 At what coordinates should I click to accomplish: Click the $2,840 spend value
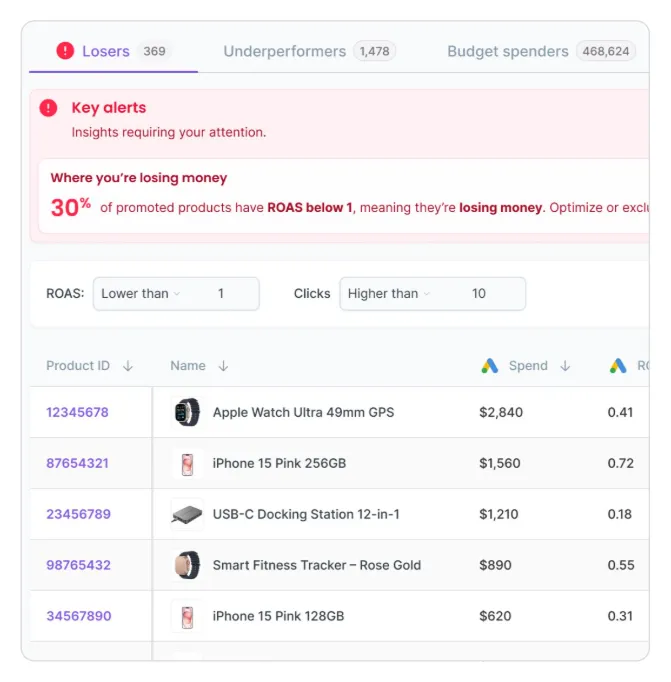[501, 412]
